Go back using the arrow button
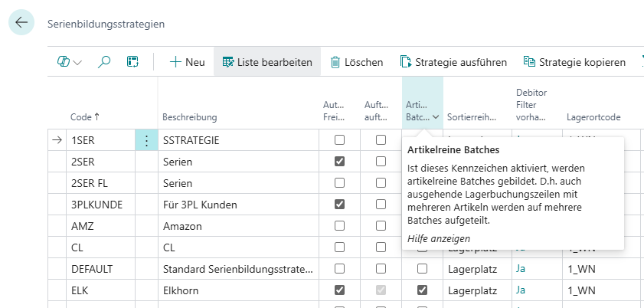Viewport: 644px width, 308px height. pyautogui.click(x=21, y=23)
